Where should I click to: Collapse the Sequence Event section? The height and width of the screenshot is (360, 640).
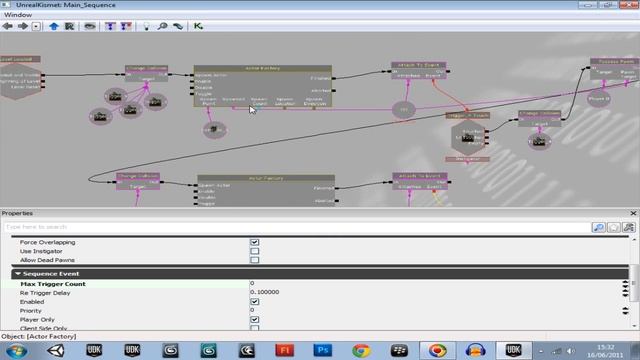[18, 273]
